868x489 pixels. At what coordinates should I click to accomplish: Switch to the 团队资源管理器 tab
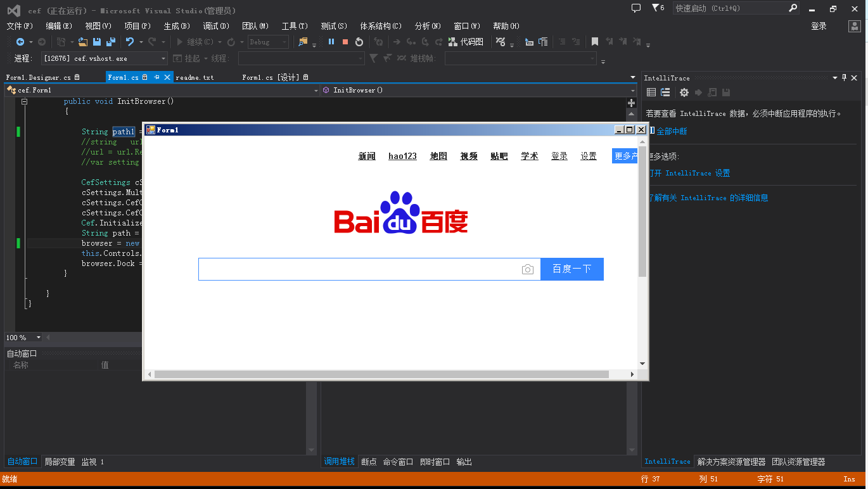tap(798, 462)
